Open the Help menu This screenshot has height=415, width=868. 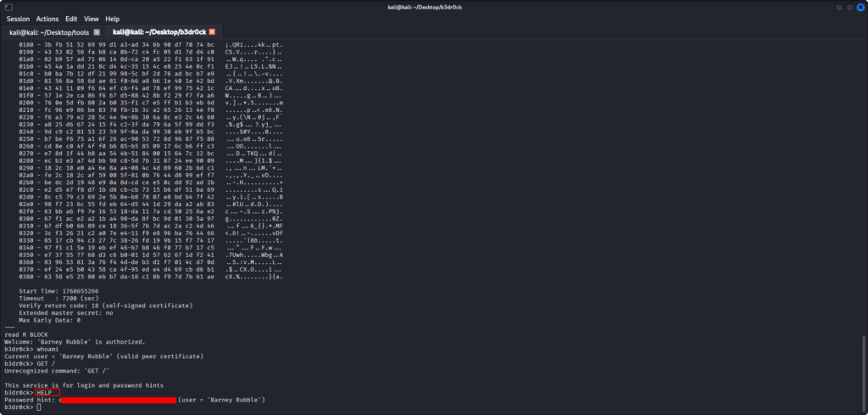tap(112, 19)
